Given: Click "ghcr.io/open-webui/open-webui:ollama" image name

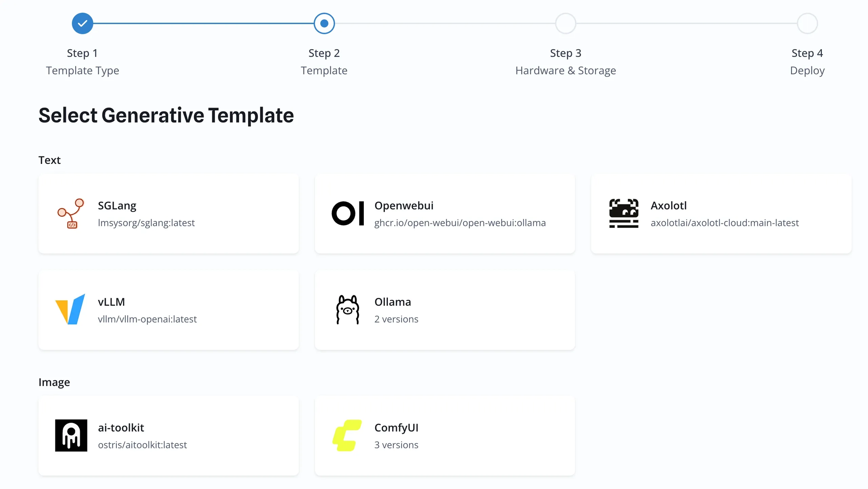Looking at the screenshot, I should (460, 223).
